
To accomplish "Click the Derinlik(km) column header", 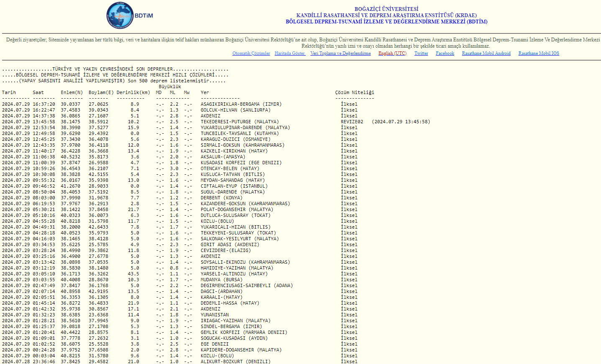I will pyautogui.click(x=133, y=93).
